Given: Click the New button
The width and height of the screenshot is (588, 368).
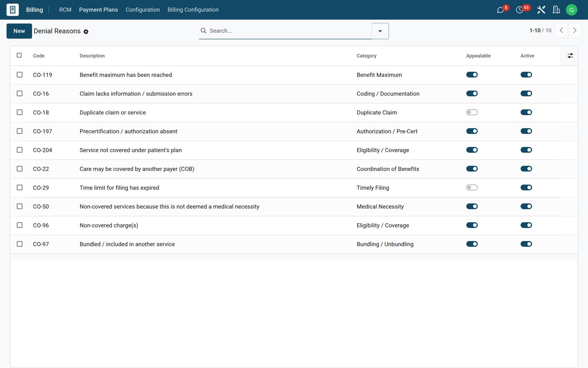Looking at the screenshot, I should (19, 31).
